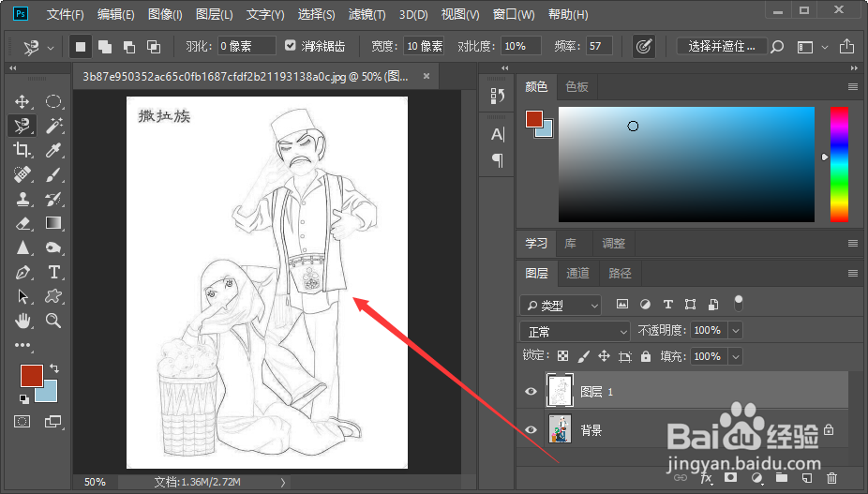This screenshot has height=494, width=868.
Task: Select the Pen tool
Action: tap(22, 272)
